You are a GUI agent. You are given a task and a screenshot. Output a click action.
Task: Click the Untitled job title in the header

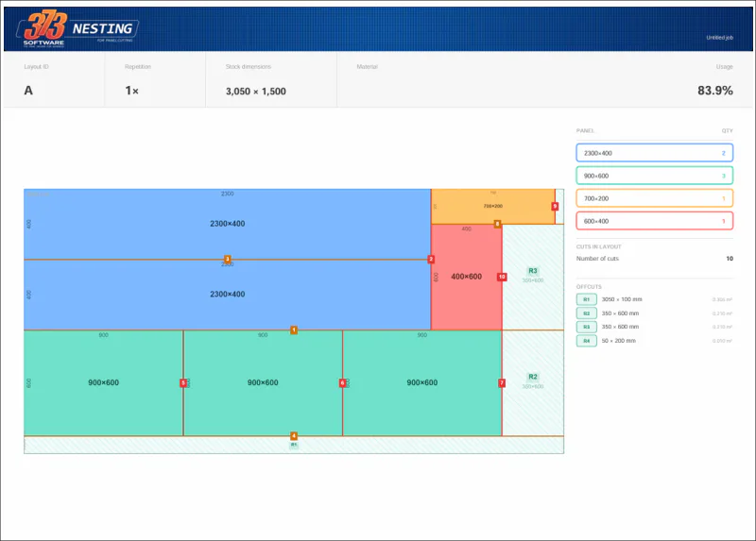719,38
